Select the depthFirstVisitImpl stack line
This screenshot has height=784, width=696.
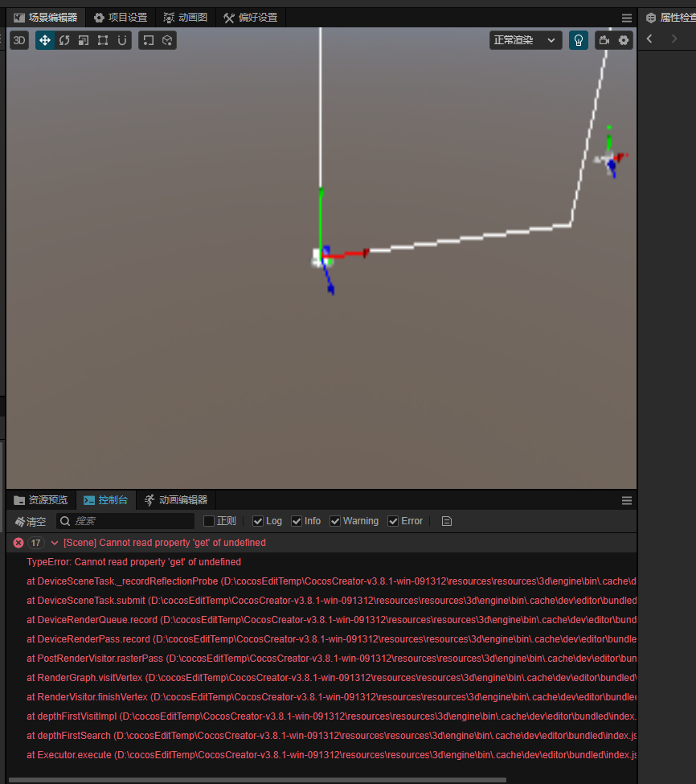pos(331,716)
